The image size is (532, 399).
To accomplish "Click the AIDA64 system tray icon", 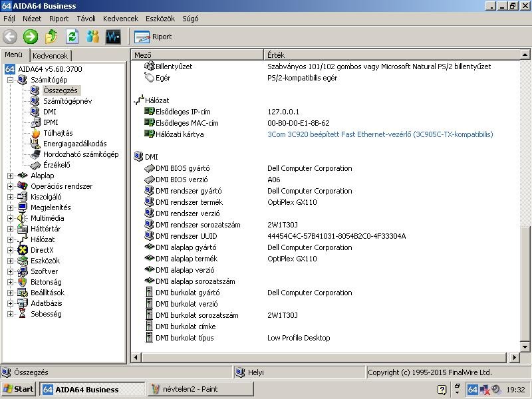I will [472, 390].
